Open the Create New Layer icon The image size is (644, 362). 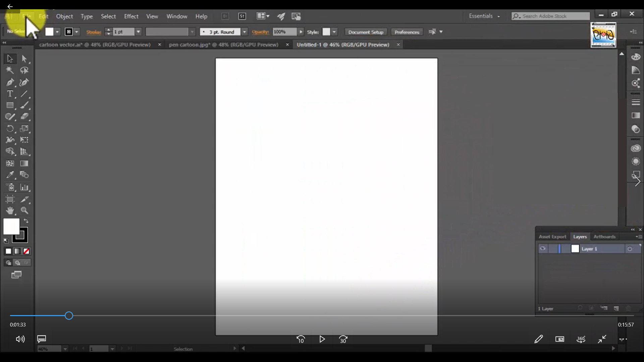[617, 309]
